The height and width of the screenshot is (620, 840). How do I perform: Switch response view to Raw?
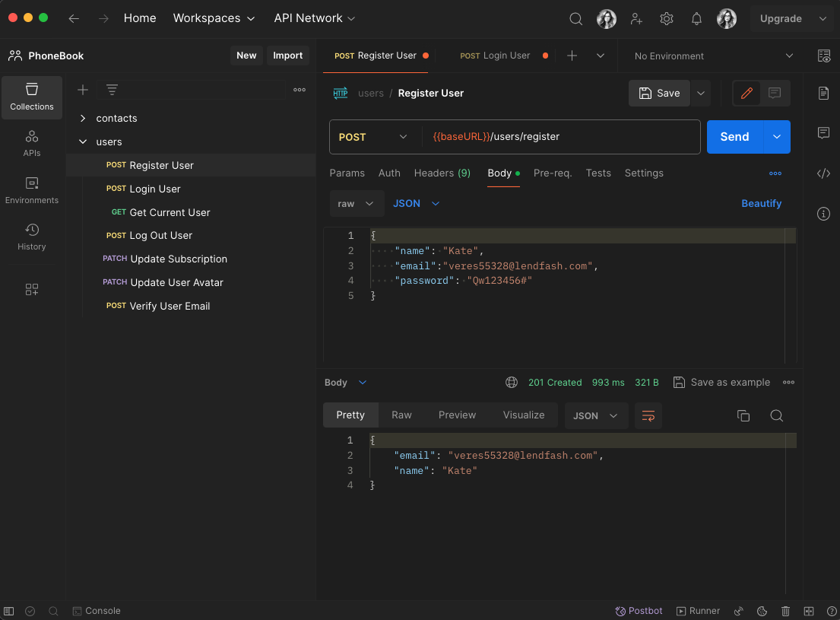point(402,415)
